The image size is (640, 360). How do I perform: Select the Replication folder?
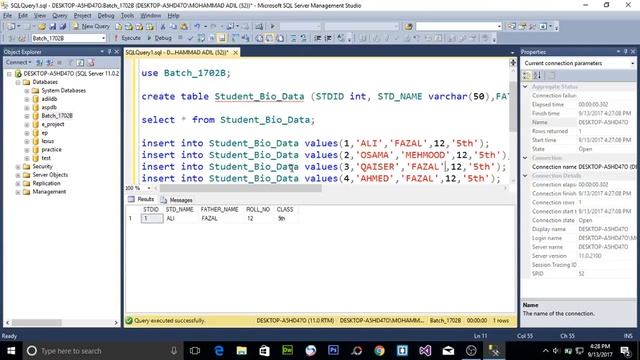click(x=46, y=183)
